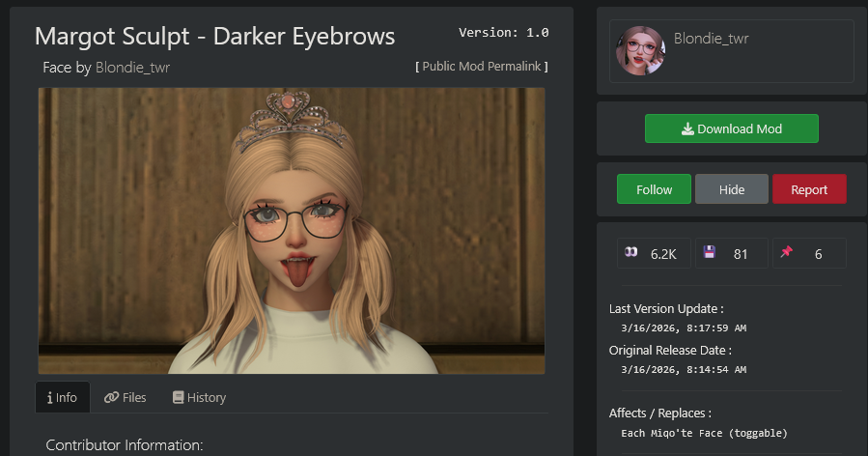Click the 81 downloads count
Image resolution: width=868 pixels, height=456 pixels.
[x=741, y=254]
